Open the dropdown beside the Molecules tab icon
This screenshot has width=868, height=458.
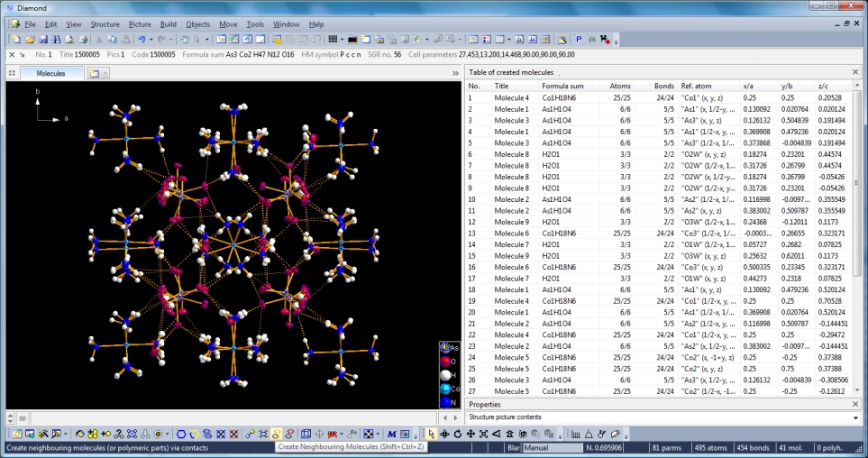[107, 73]
